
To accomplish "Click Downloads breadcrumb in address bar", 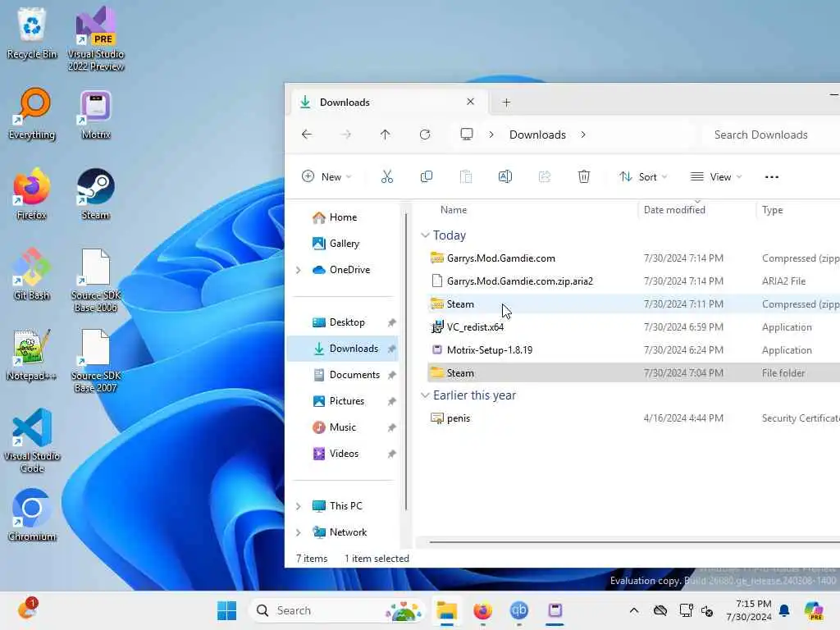I will 537,135.
